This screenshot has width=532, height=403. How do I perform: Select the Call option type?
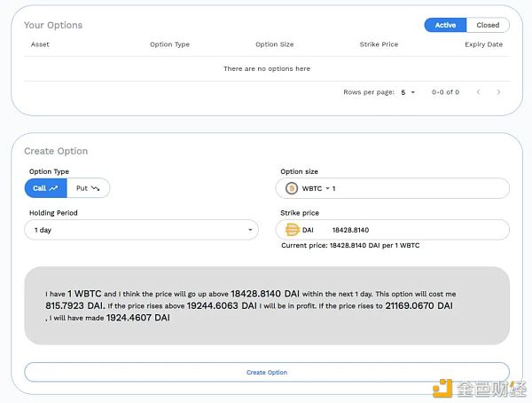pos(46,188)
